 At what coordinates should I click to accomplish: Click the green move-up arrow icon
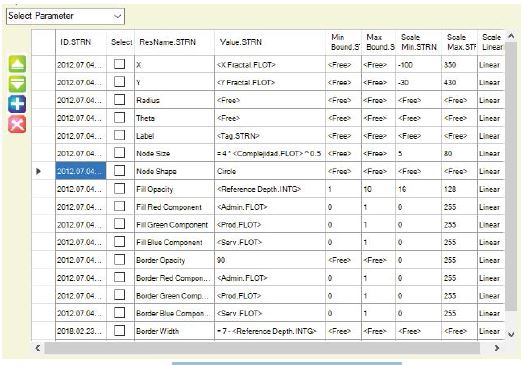click(17, 64)
